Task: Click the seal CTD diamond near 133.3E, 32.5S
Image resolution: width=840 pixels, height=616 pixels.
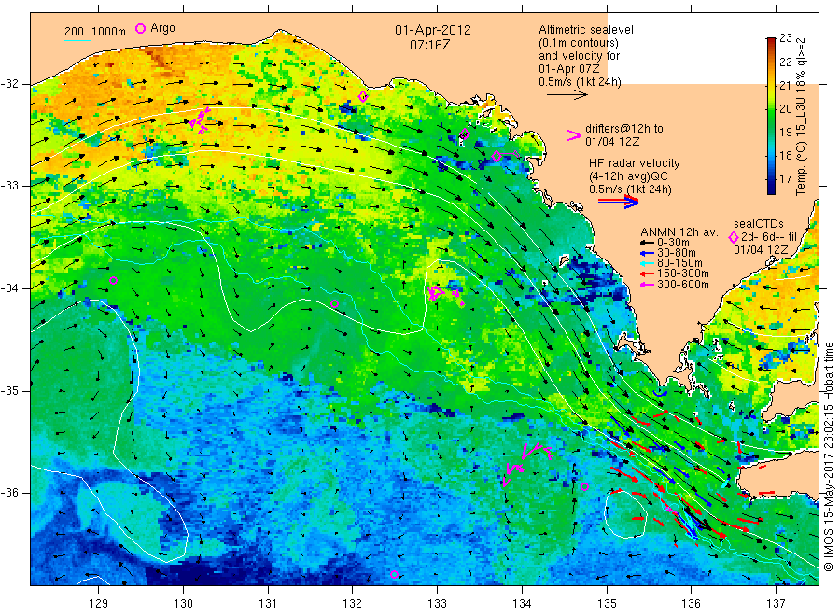Action: click(x=465, y=134)
